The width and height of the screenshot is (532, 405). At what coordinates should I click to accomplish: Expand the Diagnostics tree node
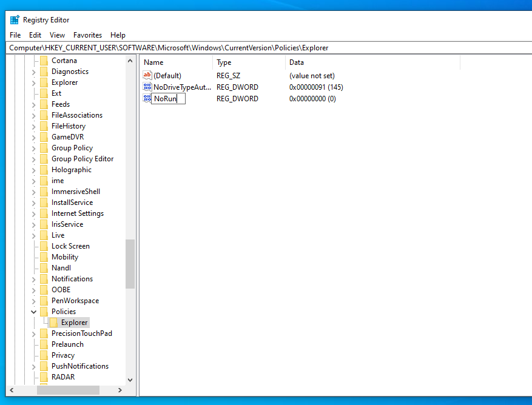(x=34, y=72)
